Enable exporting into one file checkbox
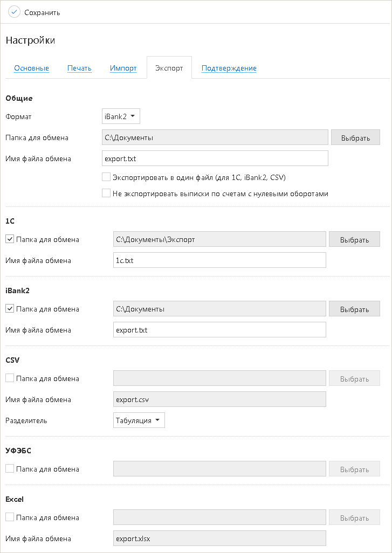392x553 pixels. (x=106, y=177)
